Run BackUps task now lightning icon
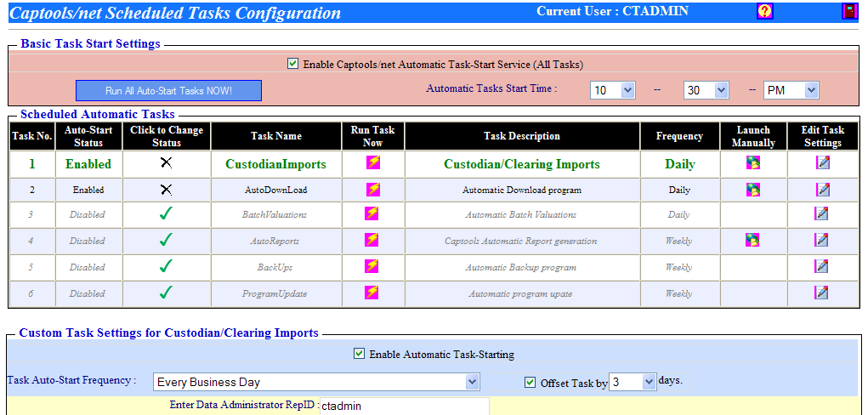This screenshot has height=415, width=868. [x=372, y=266]
